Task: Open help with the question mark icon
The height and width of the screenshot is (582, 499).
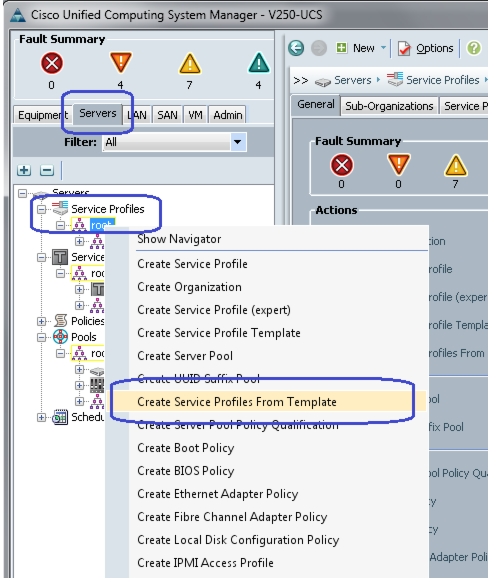Action: point(474,48)
